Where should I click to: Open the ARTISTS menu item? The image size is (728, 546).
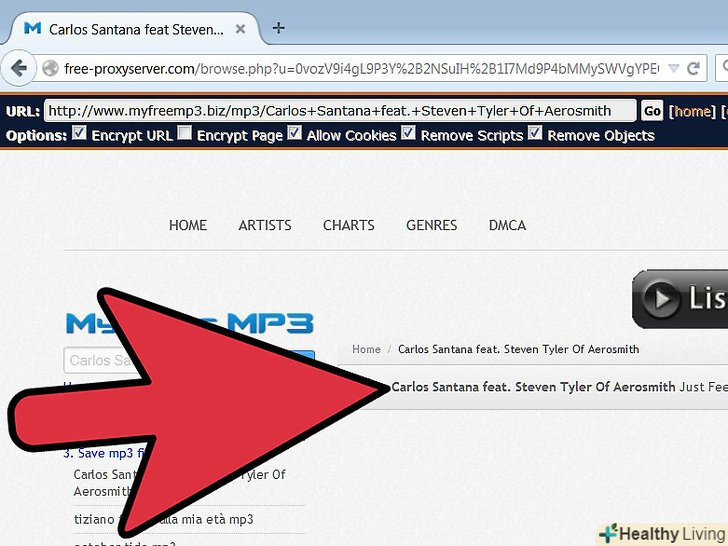(x=265, y=225)
